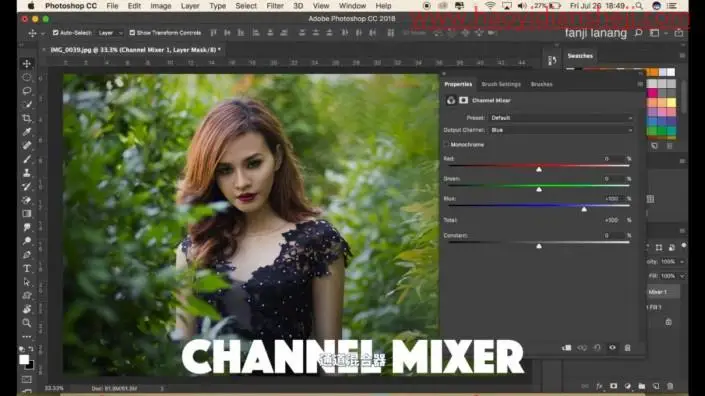Adjust the Green channel slider
Screen dimensions: 705x396
click(539, 189)
